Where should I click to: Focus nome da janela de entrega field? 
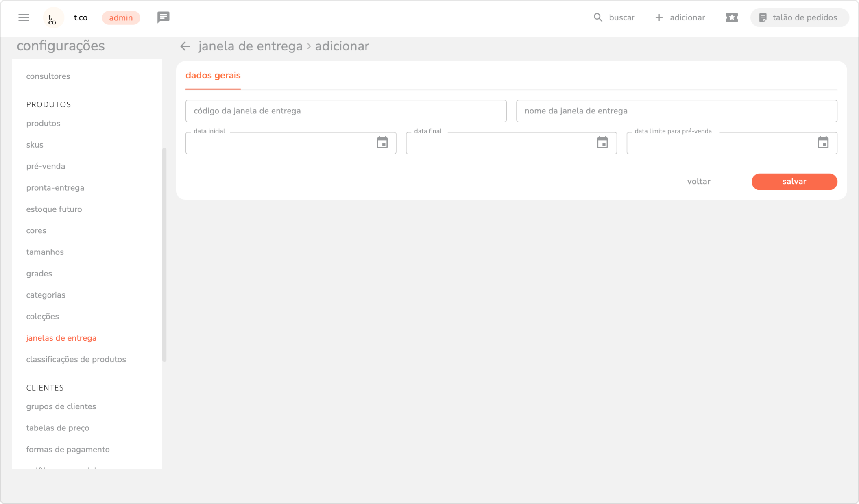pyautogui.click(x=676, y=111)
